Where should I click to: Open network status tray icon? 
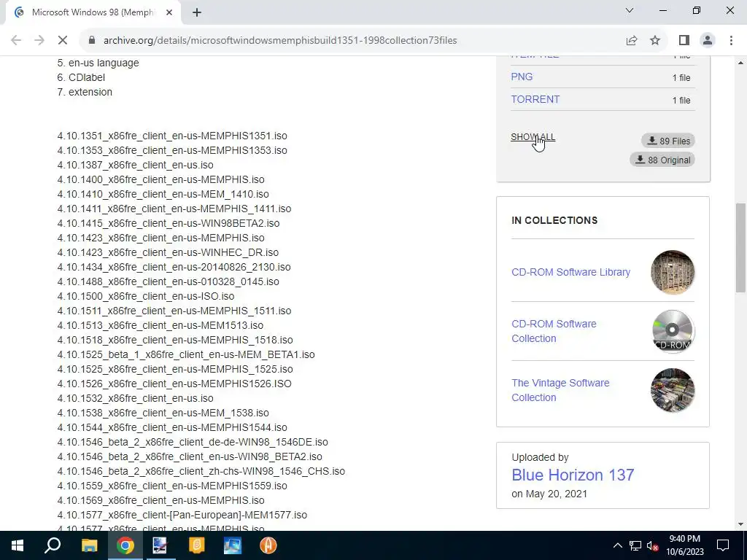click(x=635, y=545)
